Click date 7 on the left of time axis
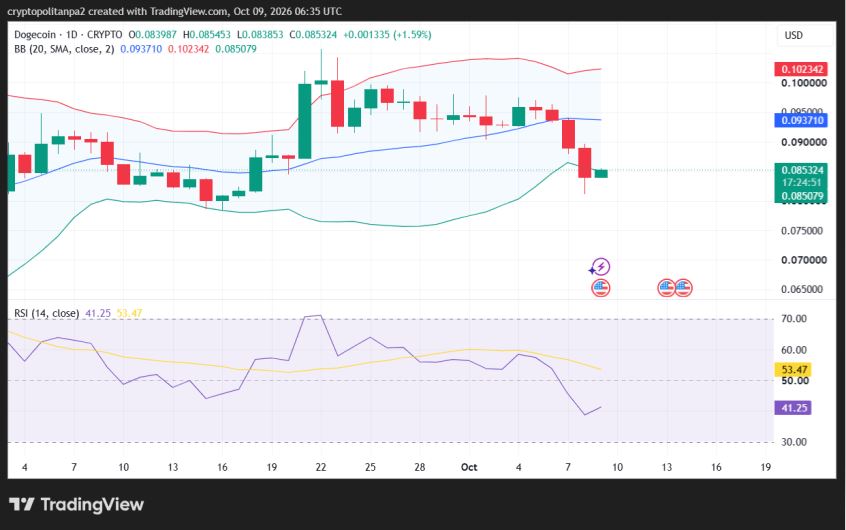This screenshot has height=530, width=846. (x=74, y=467)
